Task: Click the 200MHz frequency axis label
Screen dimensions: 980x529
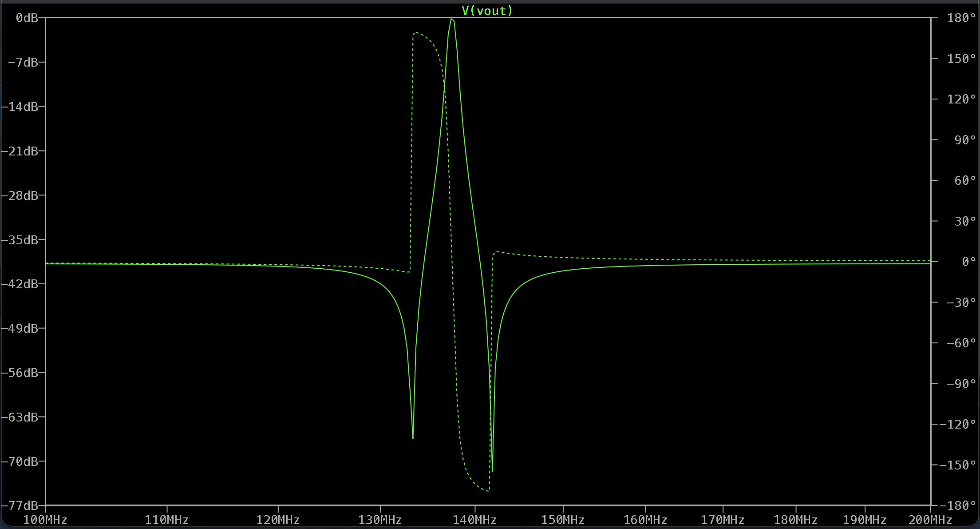Action: (x=930, y=520)
